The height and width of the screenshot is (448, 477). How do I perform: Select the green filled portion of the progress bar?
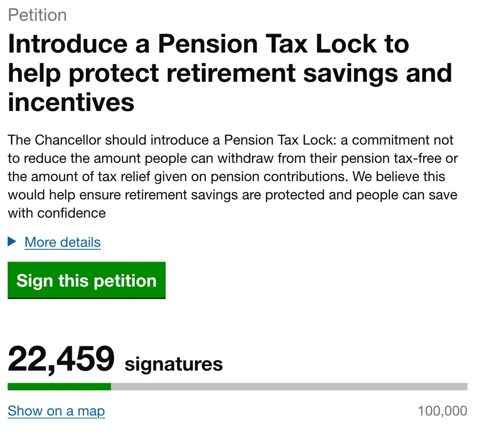tap(58, 386)
